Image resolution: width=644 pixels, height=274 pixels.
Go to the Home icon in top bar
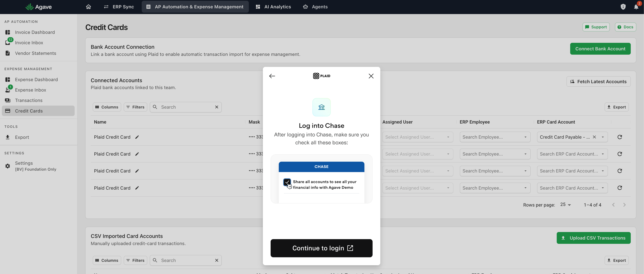[88, 7]
